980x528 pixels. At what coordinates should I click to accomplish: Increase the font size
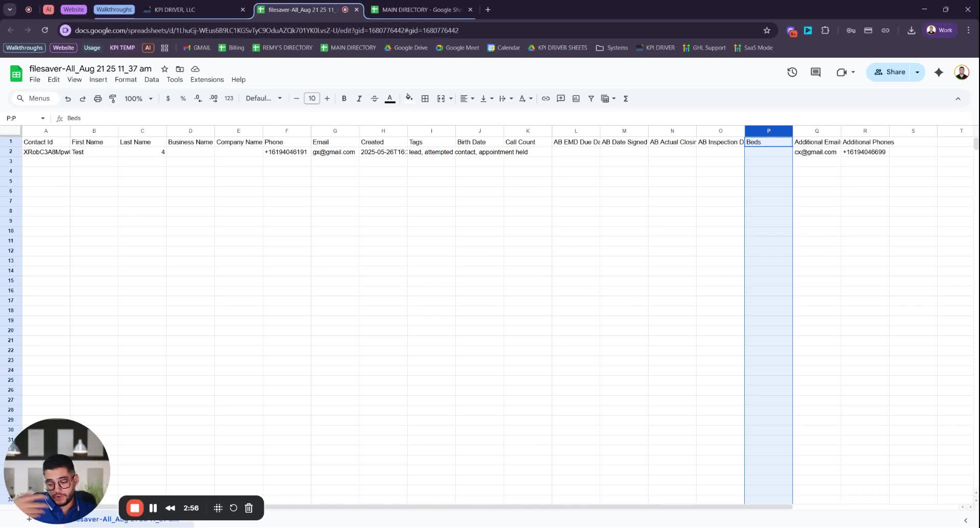click(327, 99)
